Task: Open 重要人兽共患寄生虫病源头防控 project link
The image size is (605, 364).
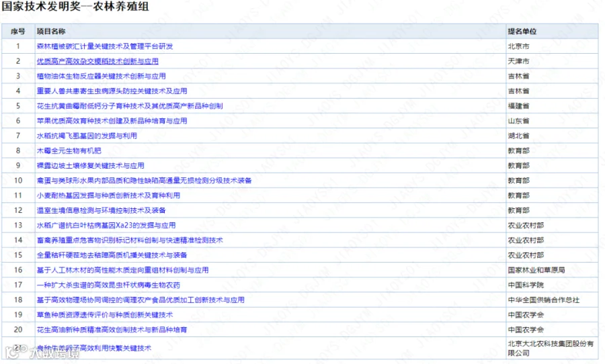Action: click(112, 91)
